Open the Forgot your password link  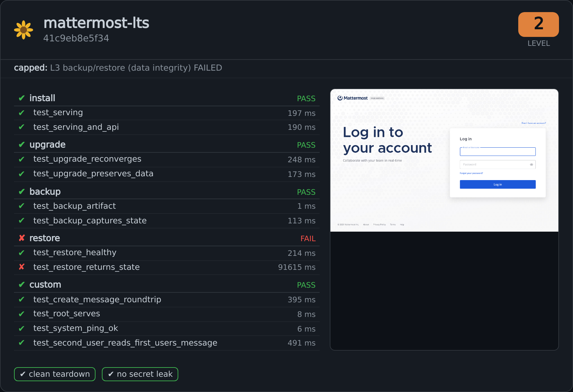pos(471,173)
